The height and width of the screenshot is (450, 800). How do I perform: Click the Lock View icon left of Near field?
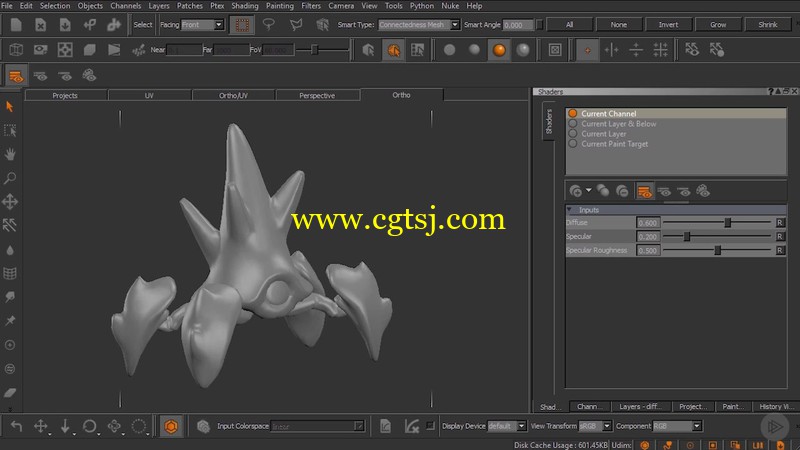[138, 49]
